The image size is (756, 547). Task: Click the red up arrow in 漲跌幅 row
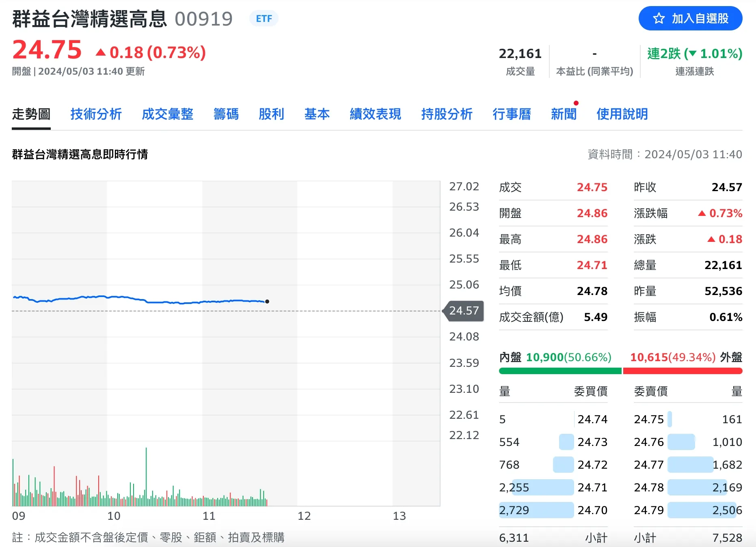click(x=702, y=213)
